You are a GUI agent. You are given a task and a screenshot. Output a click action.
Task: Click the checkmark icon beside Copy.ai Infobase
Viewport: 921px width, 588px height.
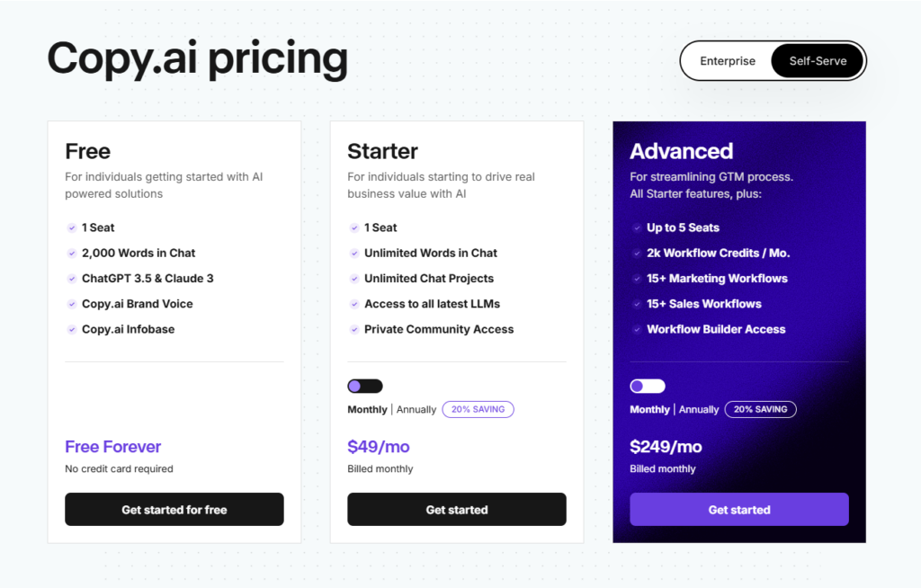point(72,330)
